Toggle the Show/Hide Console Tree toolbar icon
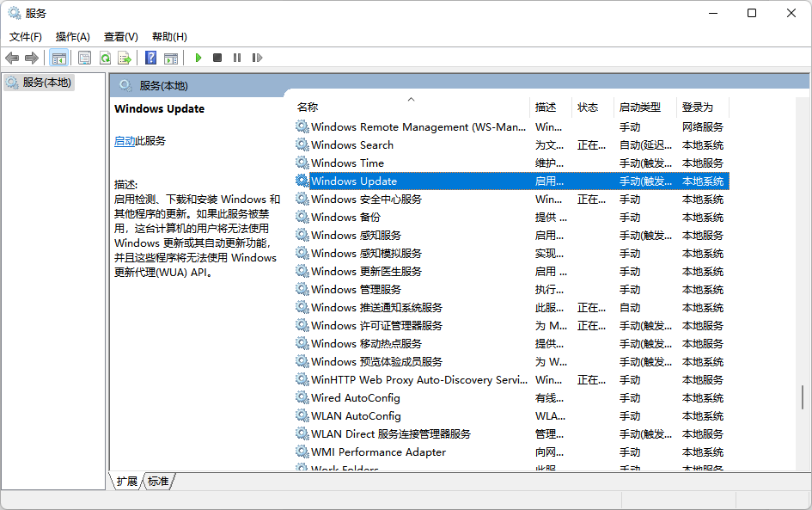Viewport: 812px width, 510px height. [58, 58]
